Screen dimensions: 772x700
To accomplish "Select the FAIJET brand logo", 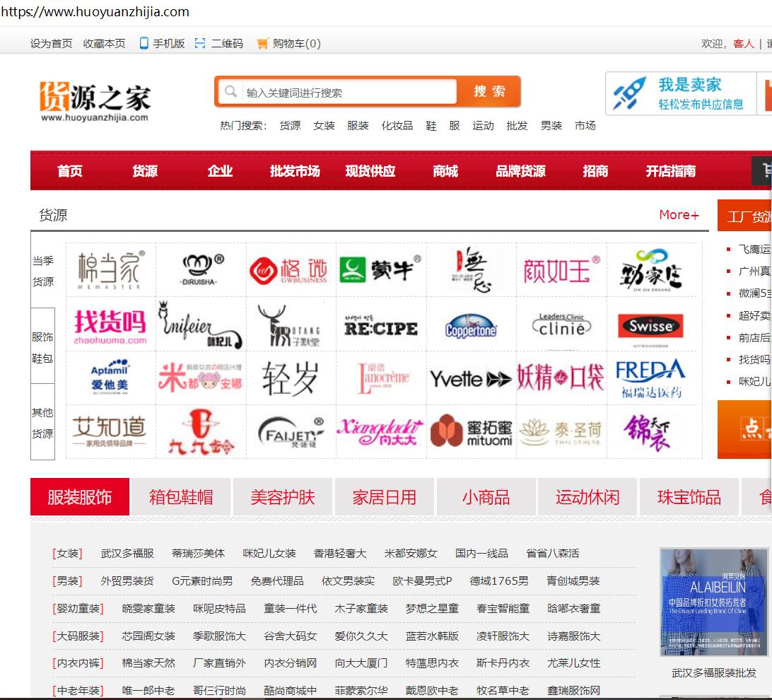I will (291, 432).
